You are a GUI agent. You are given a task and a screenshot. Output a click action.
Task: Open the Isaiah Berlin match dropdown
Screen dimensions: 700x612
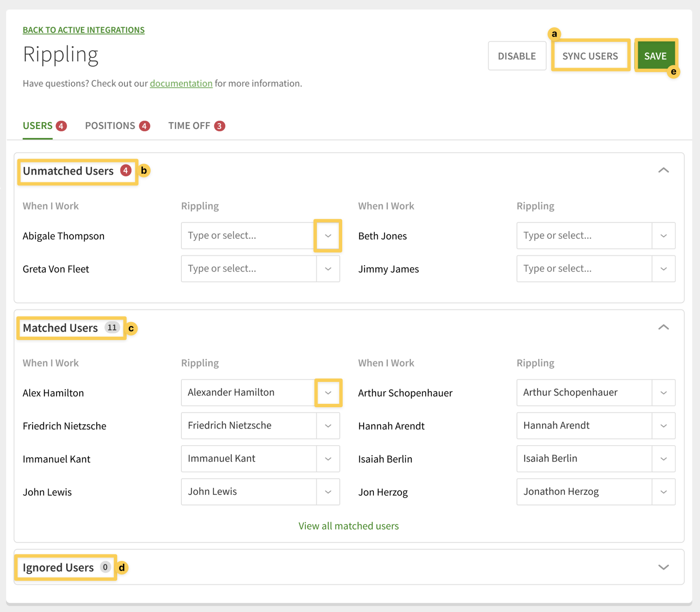click(664, 459)
